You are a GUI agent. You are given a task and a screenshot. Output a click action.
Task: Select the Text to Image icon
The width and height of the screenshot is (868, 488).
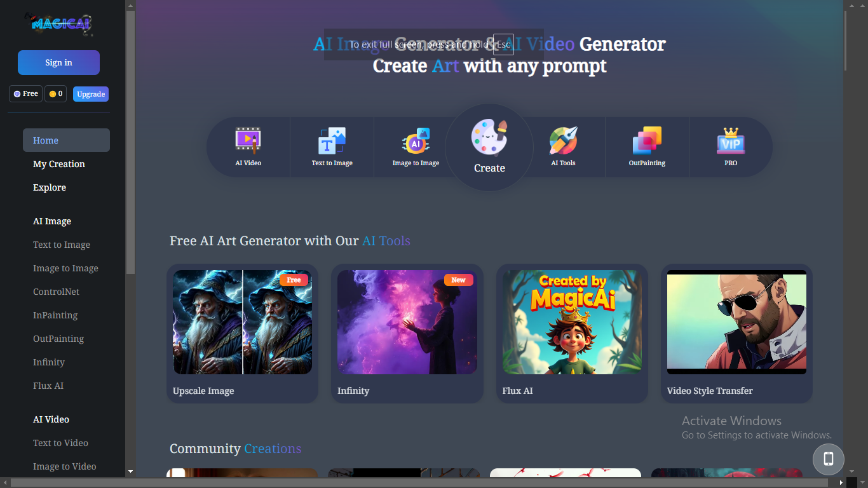[x=332, y=141]
